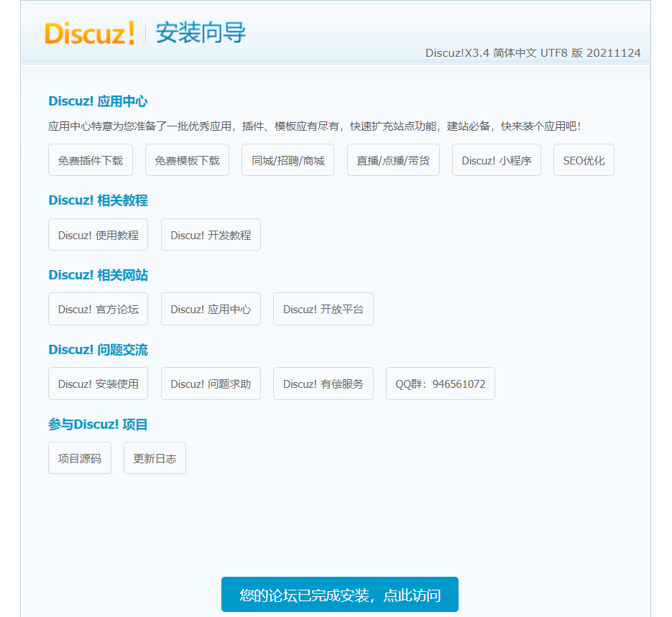This screenshot has height=617, width=672.
Task: Click the Discuz! logo
Action: pyautogui.click(x=90, y=33)
